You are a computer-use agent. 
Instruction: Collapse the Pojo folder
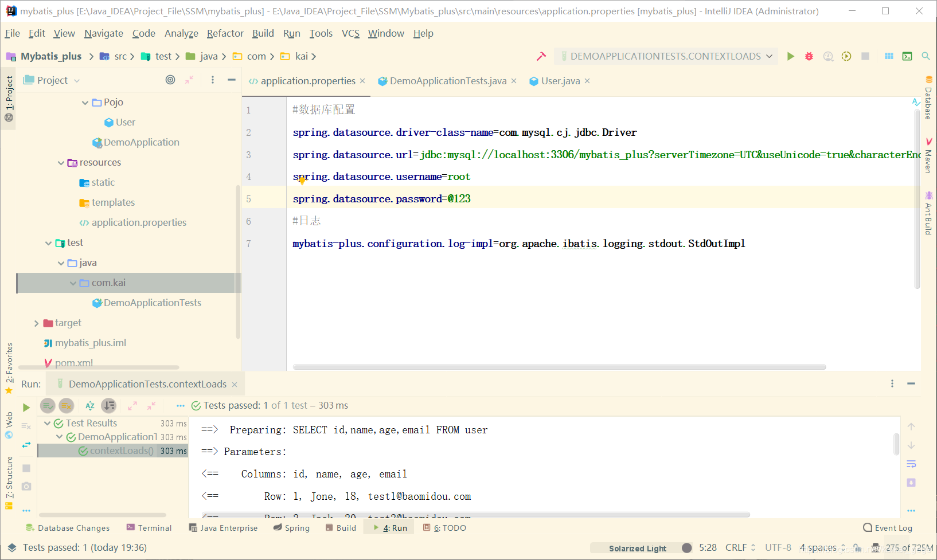85,103
